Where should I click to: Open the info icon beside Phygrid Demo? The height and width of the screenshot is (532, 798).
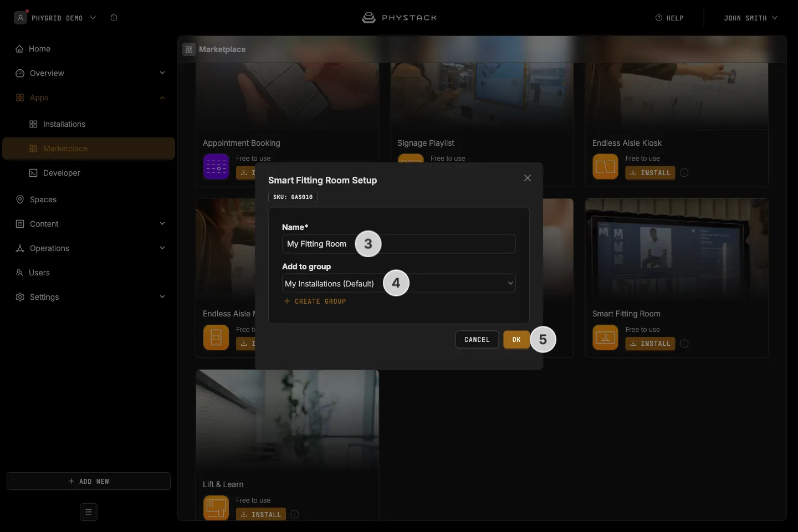coord(114,18)
